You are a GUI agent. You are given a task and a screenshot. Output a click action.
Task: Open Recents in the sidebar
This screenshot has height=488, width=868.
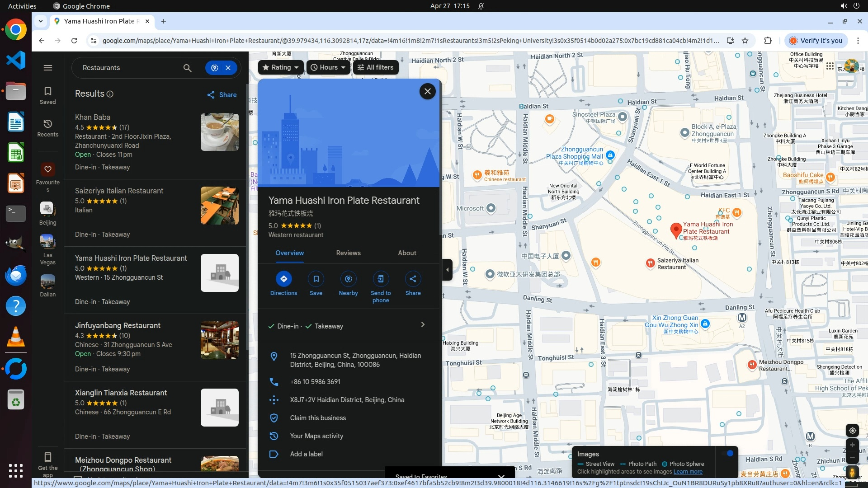[x=48, y=128]
